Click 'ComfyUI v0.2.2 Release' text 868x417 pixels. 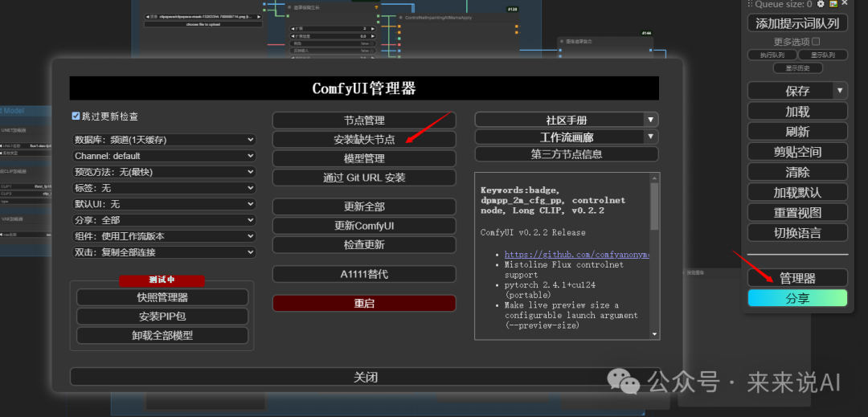pyautogui.click(x=533, y=232)
